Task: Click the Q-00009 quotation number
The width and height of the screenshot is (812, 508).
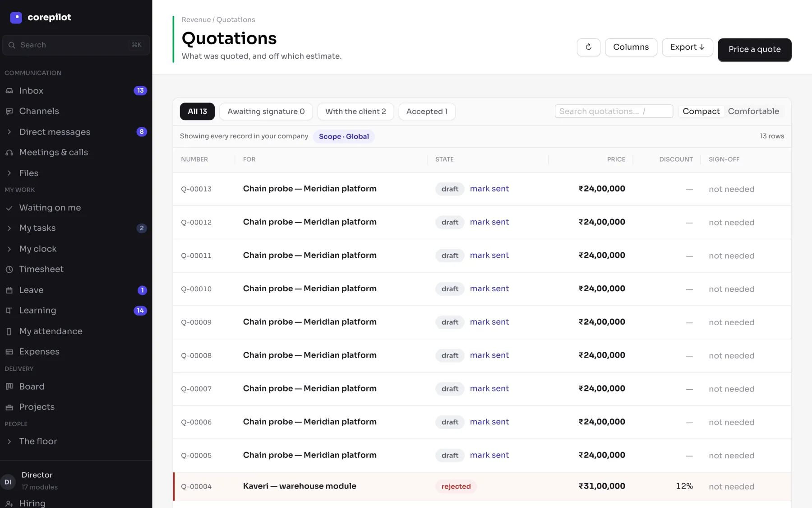Action: point(196,322)
